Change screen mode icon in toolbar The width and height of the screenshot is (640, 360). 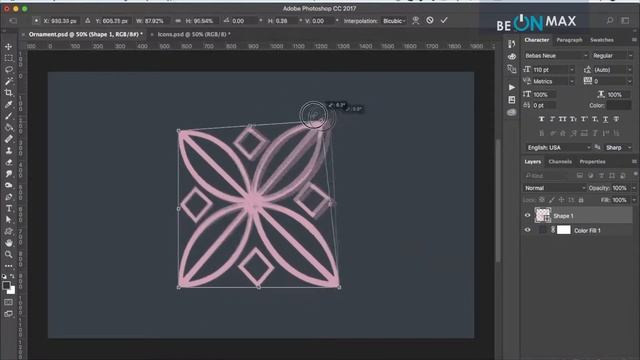point(9,313)
